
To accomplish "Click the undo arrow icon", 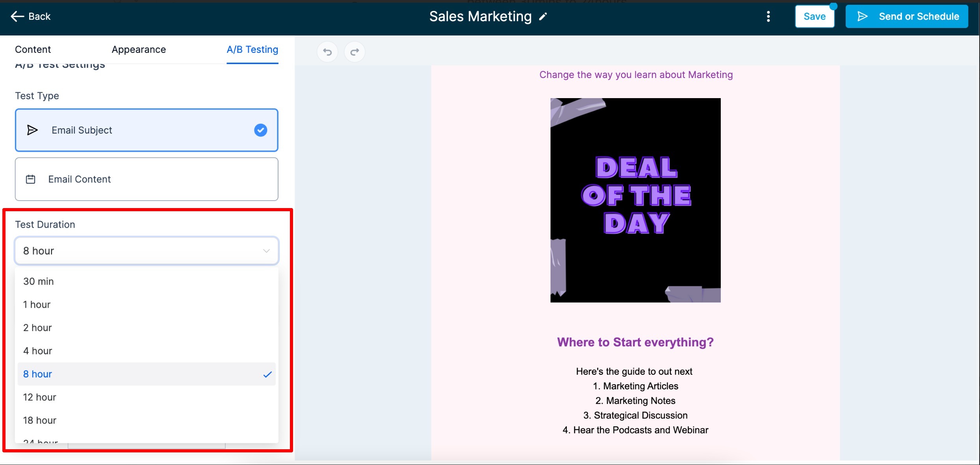I will coord(327,52).
